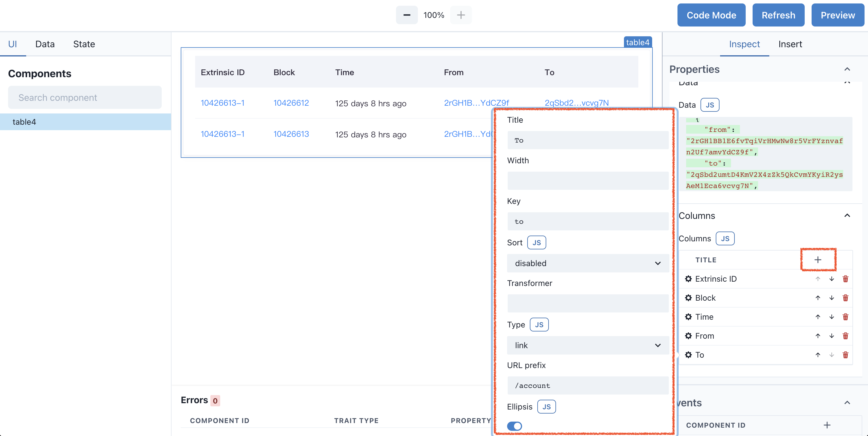This screenshot has width=868, height=436.
Task: Click the Code Mode button
Action: 711,15
